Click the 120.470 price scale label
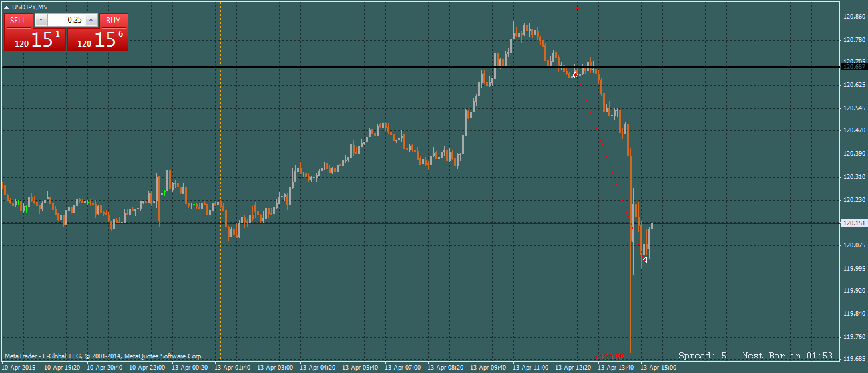Viewport: 868px width, 373px height. [854, 130]
